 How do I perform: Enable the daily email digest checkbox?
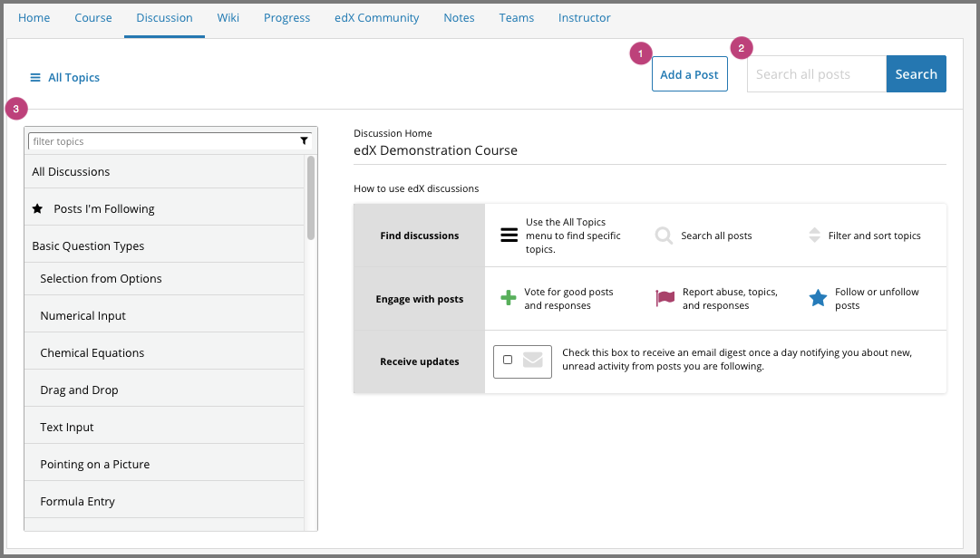pyautogui.click(x=508, y=360)
